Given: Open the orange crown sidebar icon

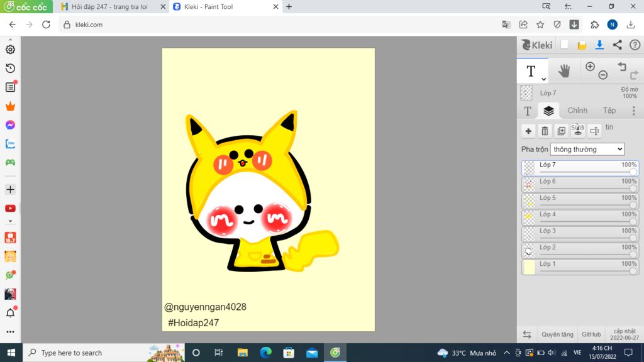Looking at the screenshot, I should click(10, 106).
